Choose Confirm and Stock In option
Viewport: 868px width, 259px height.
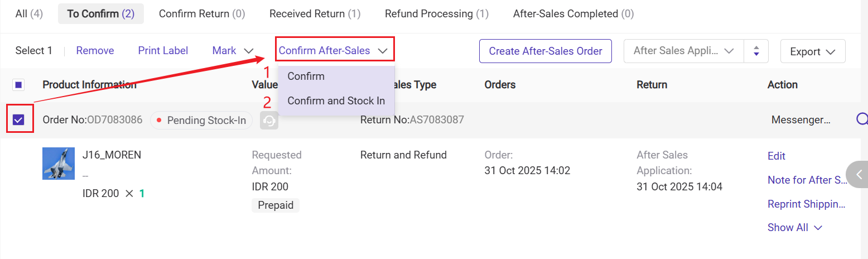[x=336, y=101]
